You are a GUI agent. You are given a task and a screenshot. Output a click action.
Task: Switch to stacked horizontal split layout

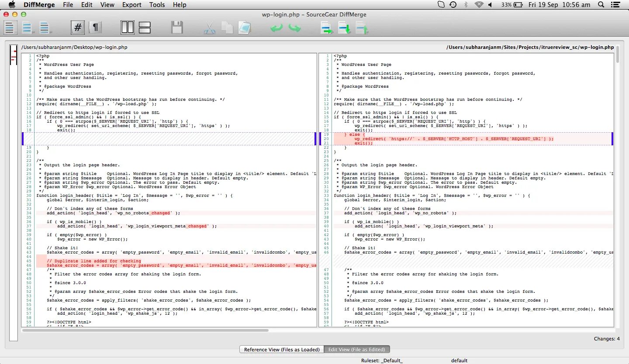click(x=145, y=27)
